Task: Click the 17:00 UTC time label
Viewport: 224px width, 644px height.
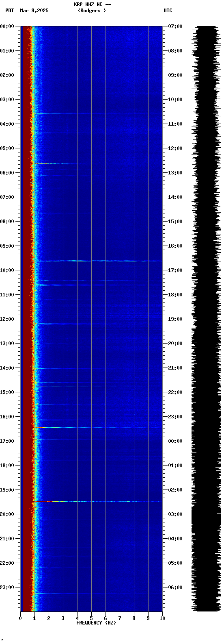Action: tap(175, 270)
